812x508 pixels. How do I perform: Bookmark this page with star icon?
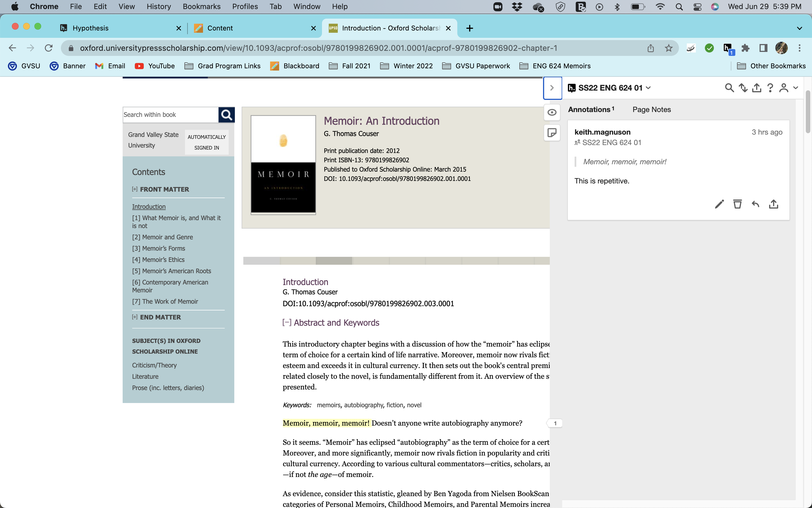point(668,48)
